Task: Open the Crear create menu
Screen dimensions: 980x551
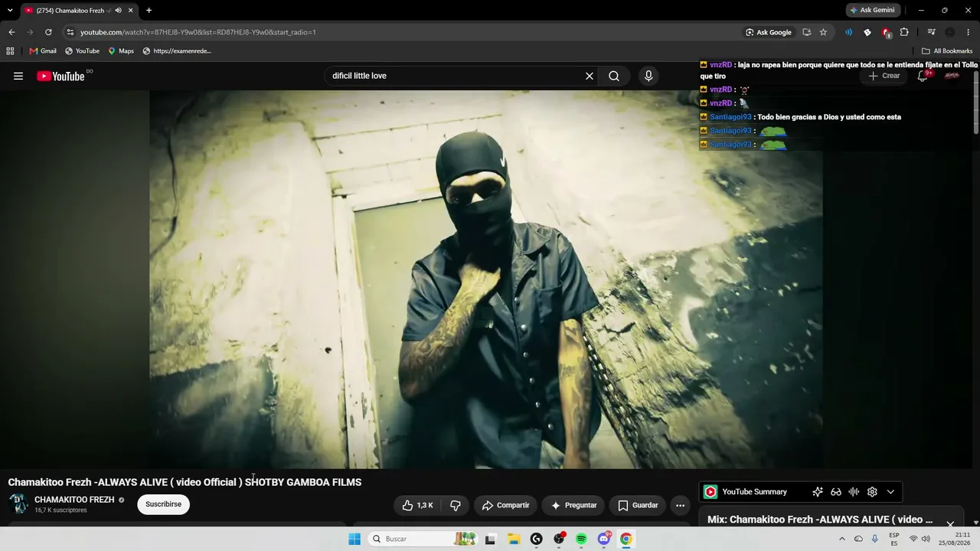Action: 884,76
